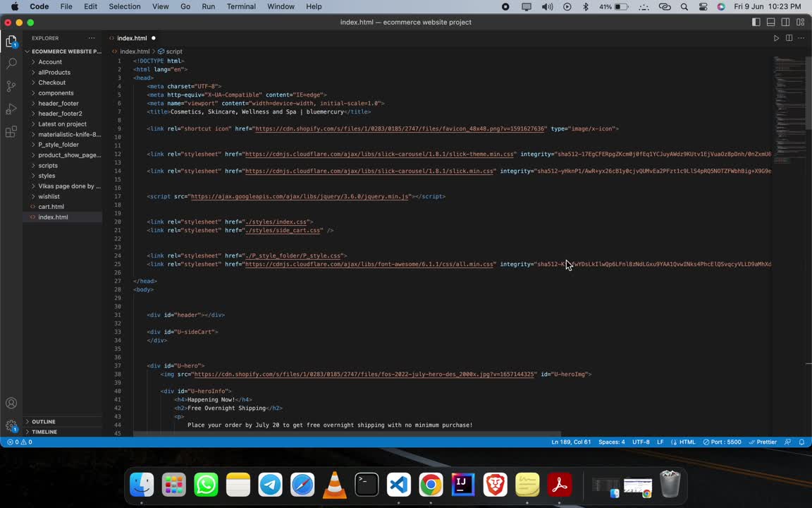Image resolution: width=812 pixels, height=508 pixels.
Task: Open Google Chrome from the dock
Action: coord(431,485)
